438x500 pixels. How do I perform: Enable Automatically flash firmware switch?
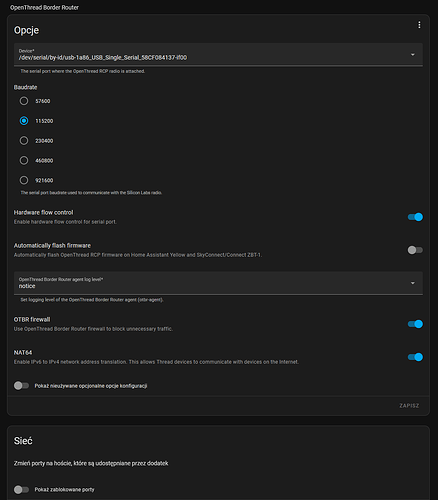point(415,250)
